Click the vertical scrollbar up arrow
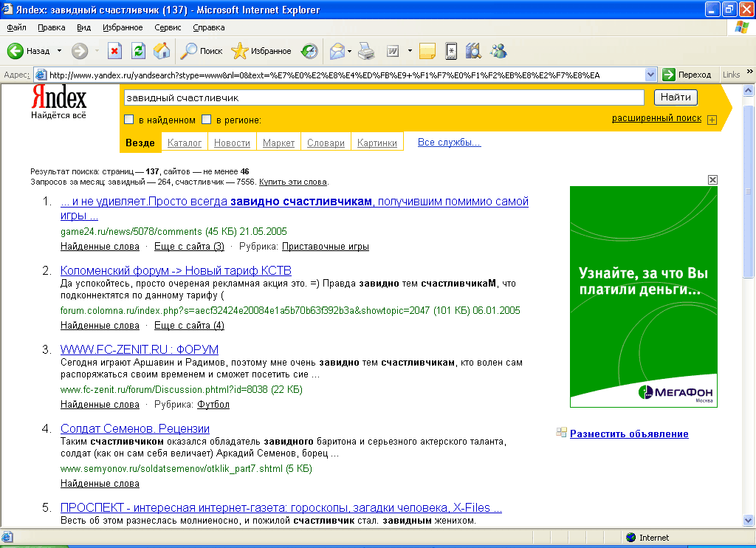Image resolution: width=756 pixels, height=548 pixels. coord(749,90)
